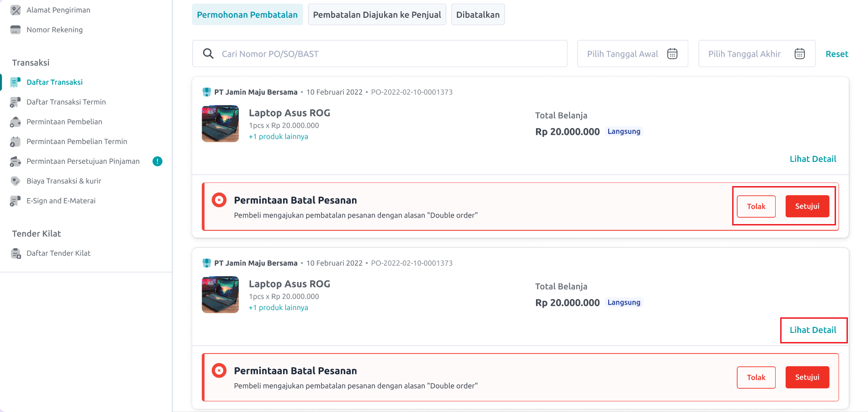Screen dimensions: 868x412
Task: Reject the second cancellation request with Tolak
Action: click(x=756, y=377)
